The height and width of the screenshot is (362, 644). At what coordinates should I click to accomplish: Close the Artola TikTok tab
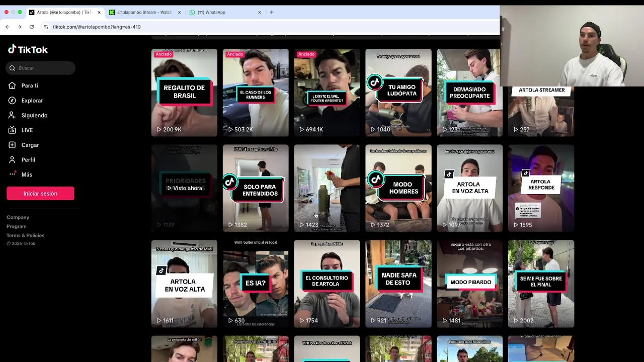coord(99,12)
